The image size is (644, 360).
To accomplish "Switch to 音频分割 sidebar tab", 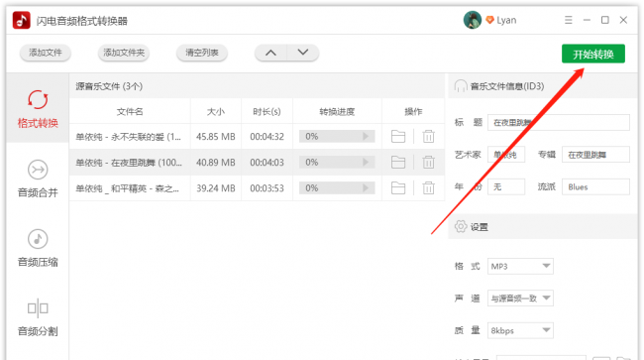I will click(38, 317).
